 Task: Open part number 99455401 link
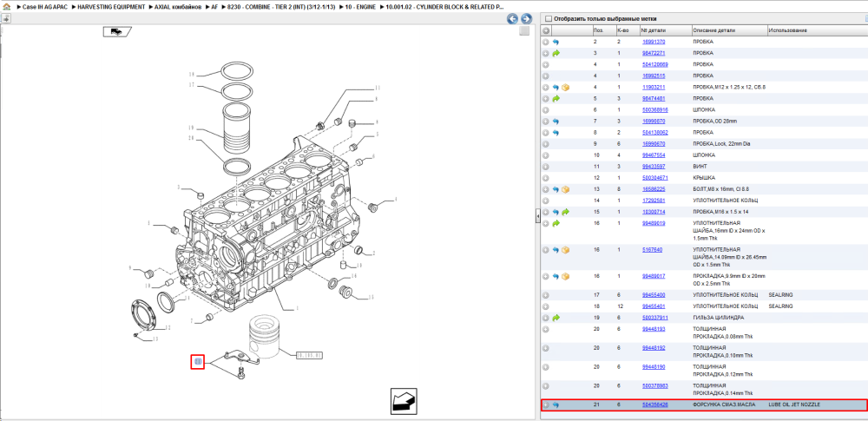654,306
